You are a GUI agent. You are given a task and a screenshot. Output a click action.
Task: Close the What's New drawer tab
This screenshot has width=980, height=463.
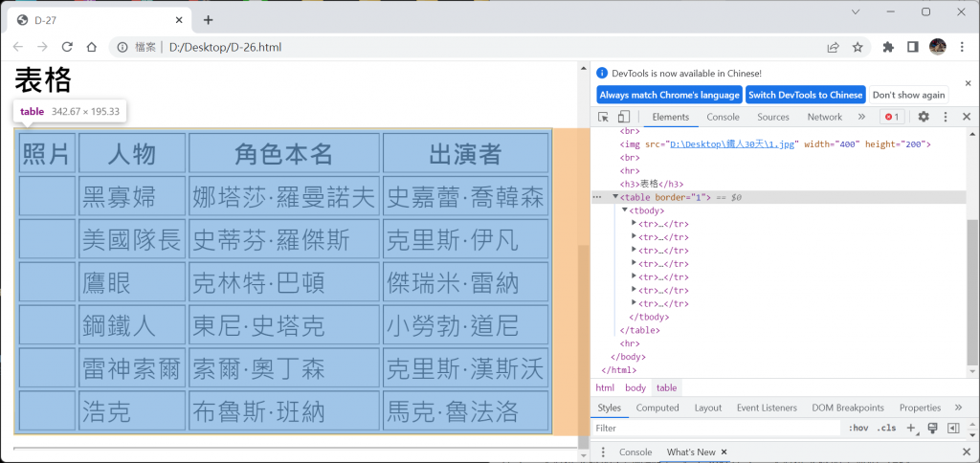(x=724, y=452)
